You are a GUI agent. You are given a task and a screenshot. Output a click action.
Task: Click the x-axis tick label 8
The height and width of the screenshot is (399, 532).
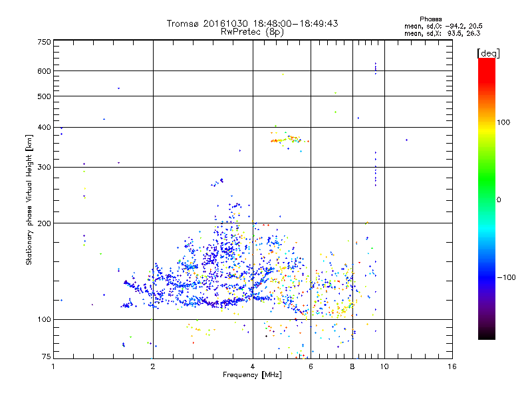[x=352, y=366]
